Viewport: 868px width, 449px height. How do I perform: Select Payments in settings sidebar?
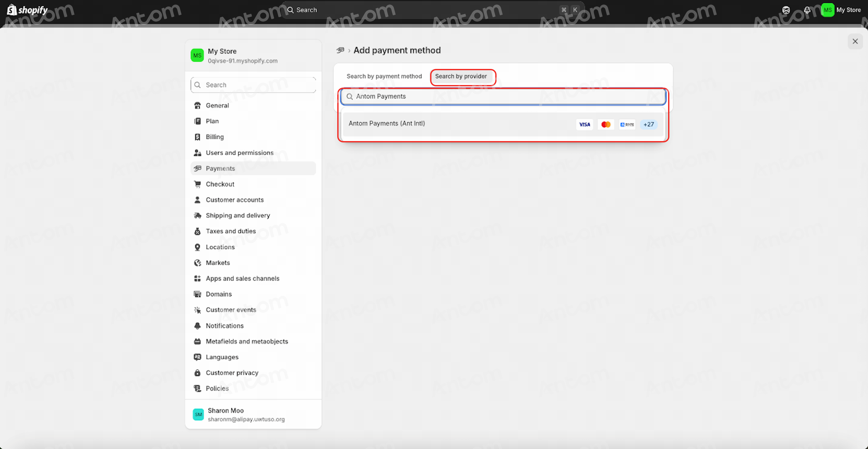253,168
